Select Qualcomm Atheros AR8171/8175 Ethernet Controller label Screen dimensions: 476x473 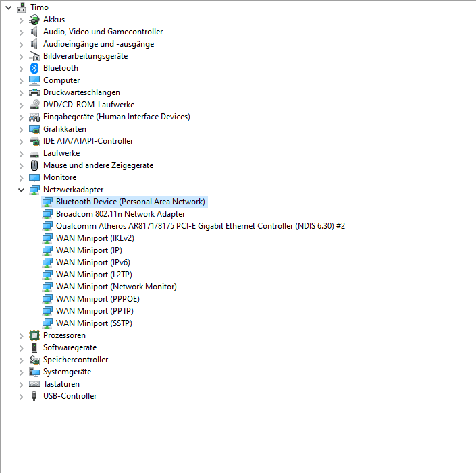click(201, 226)
